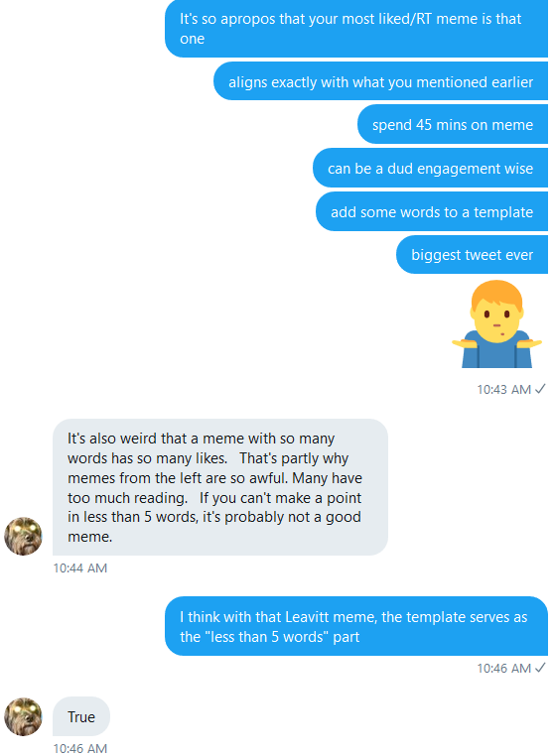Screen dimensions: 554x756
Task: Click the word "one" in the first bubble
Action: click(x=192, y=39)
